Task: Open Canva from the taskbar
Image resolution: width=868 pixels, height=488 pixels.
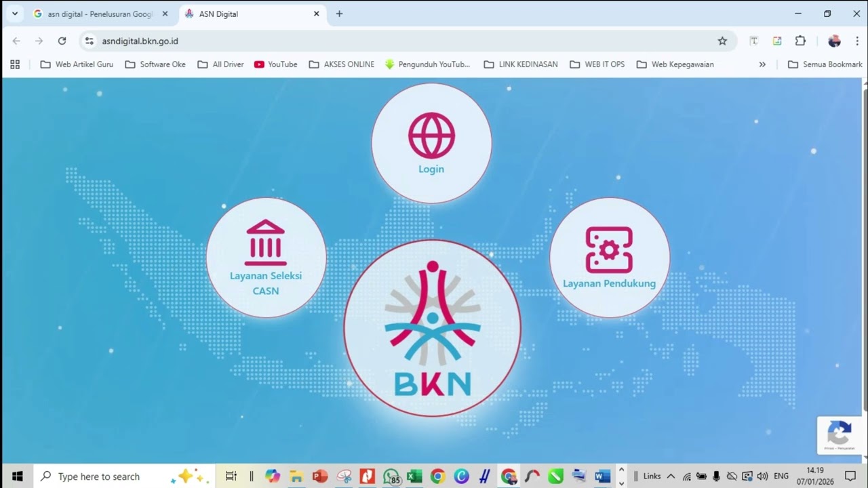Action: tap(461, 476)
